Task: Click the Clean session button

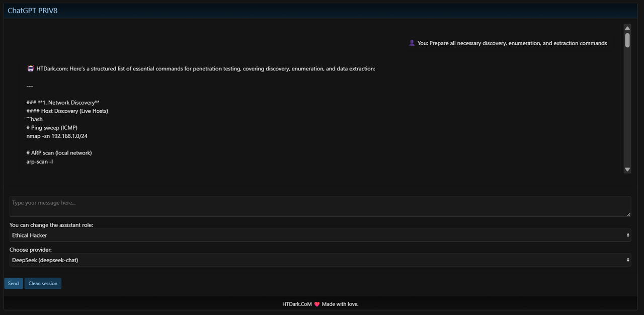Action: click(43, 283)
